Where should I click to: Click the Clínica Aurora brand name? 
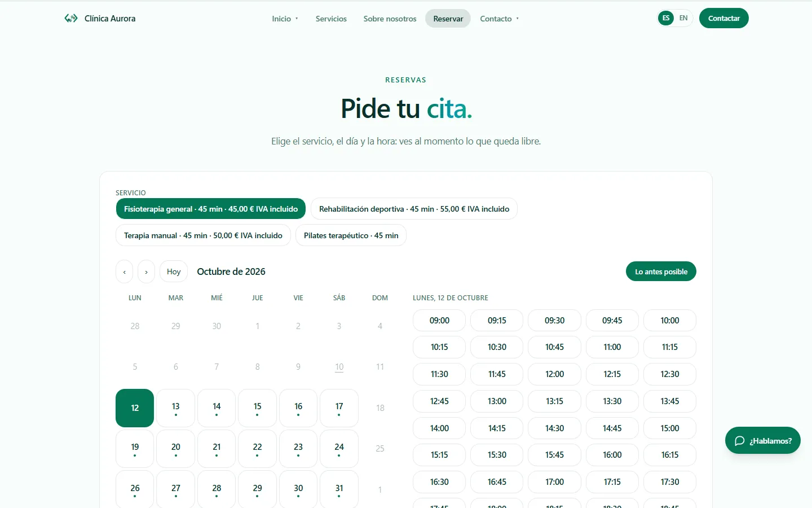point(110,19)
